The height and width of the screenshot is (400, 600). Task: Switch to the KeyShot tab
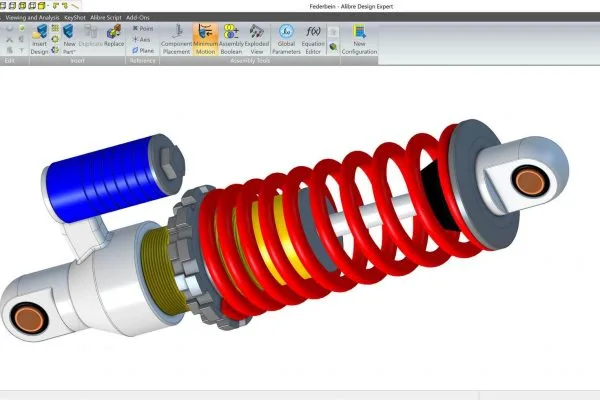pyautogui.click(x=75, y=18)
